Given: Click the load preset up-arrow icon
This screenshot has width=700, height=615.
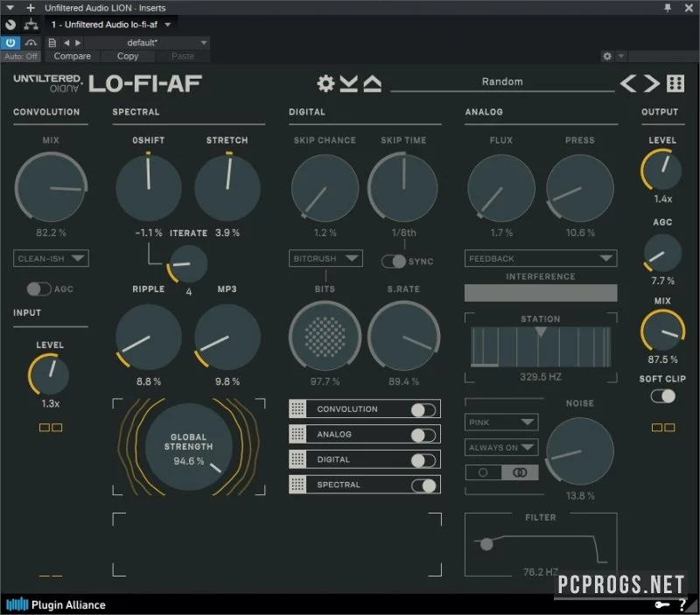Looking at the screenshot, I should 373,83.
